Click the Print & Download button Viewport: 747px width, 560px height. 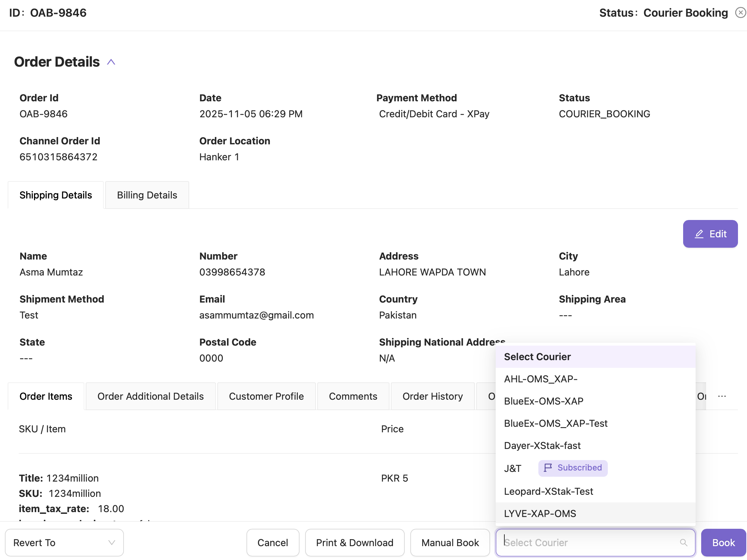click(x=355, y=543)
